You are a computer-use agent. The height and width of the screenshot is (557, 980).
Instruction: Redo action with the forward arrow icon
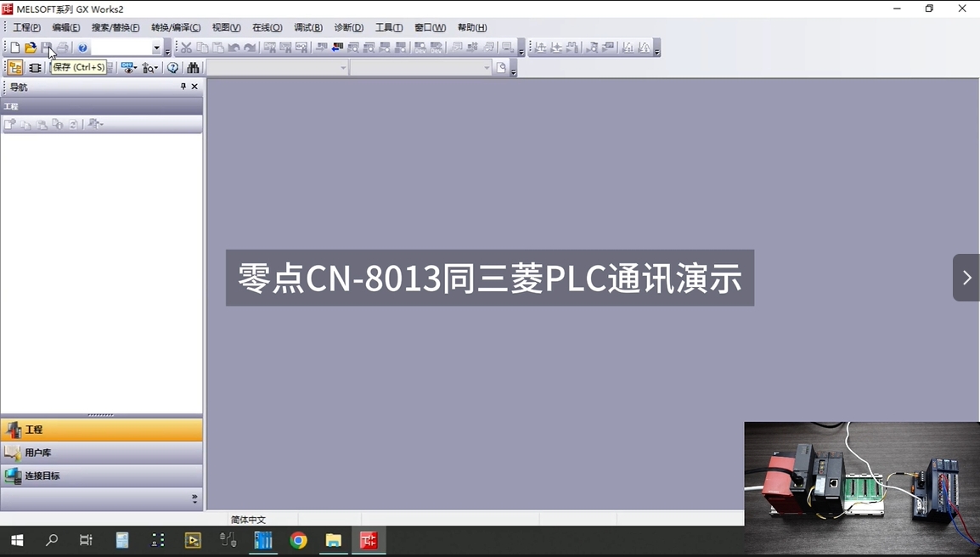coord(250,48)
